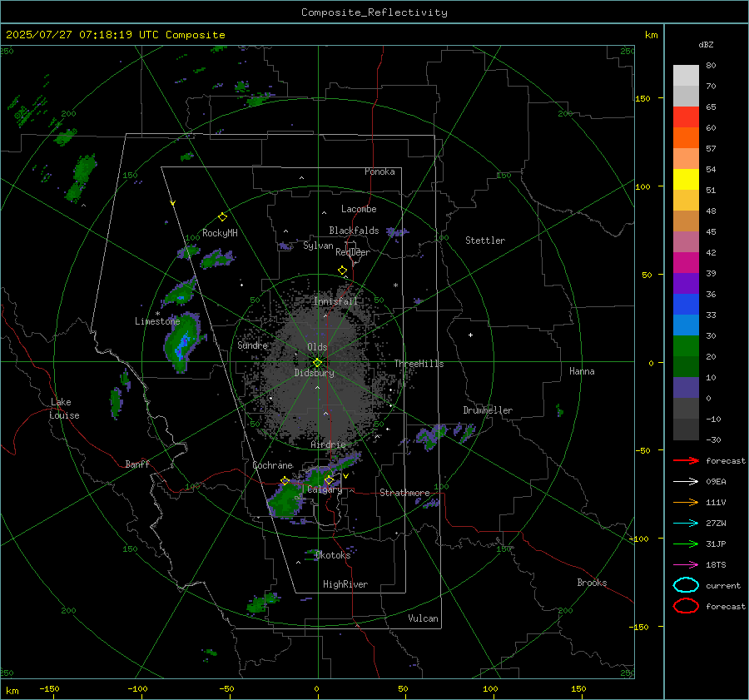Screen dimensions: 749x700
Task: Click the RockyMH label
Action: 220,233
